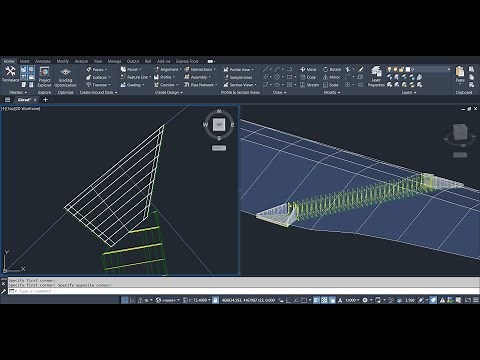
Task: Click the status bar customization icon
Action: pos(475,300)
